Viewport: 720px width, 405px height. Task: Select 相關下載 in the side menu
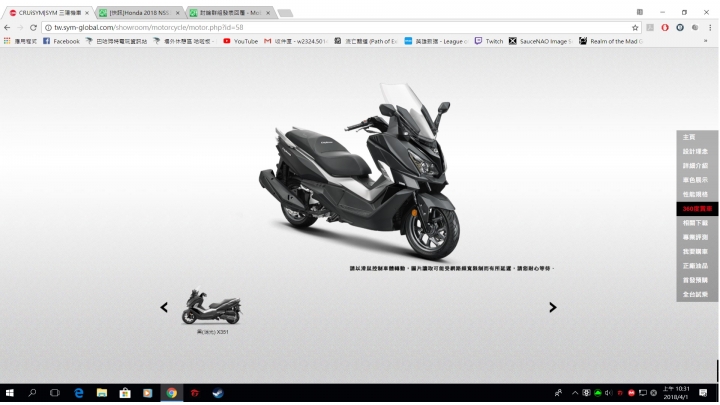pyautogui.click(x=697, y=223)
